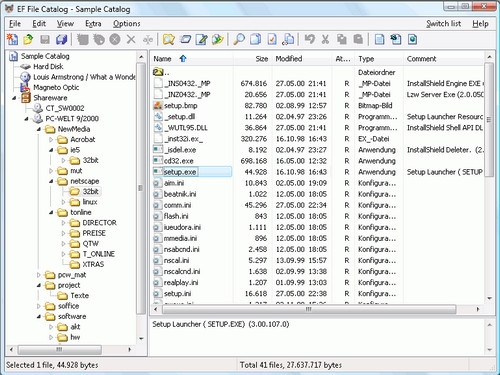
Task: Click the red X delete toolbar icon
Action: 131,39
